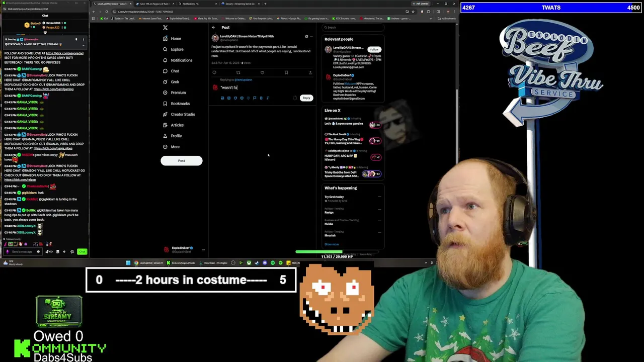Click the repost icon under the post
This screenshot has width=644, height=362.
tap(238, 72)
